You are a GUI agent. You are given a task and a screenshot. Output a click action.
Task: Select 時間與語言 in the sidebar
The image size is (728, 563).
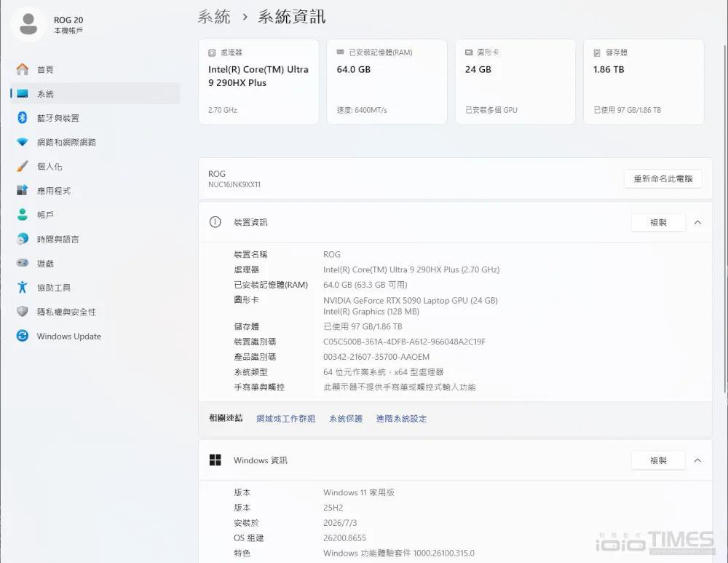click(x=95, y=239)
